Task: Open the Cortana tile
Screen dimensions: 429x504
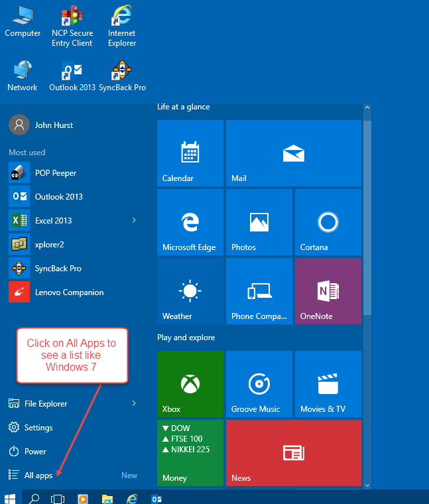Action: coord(328,222)
